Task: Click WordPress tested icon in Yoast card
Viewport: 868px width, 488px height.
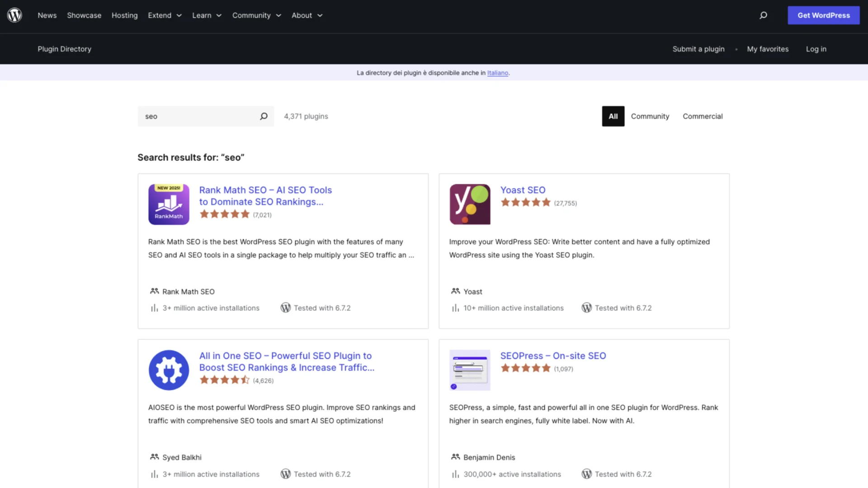Action: 587,308
